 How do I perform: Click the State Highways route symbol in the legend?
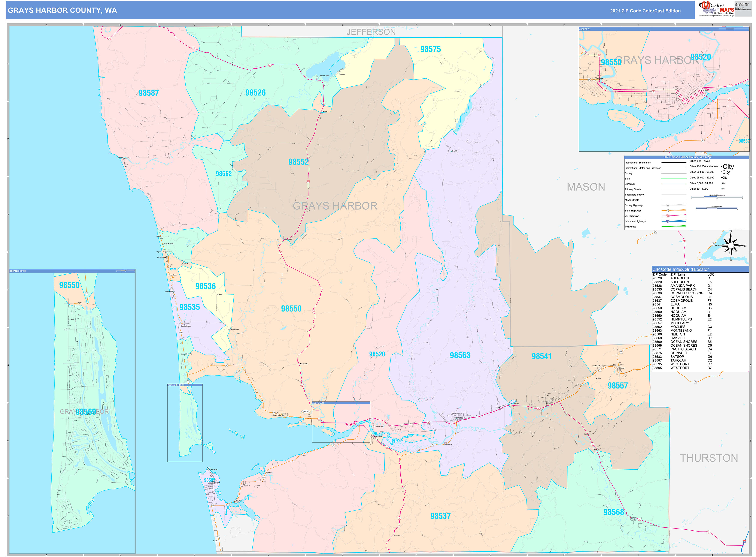pos(668,210)
